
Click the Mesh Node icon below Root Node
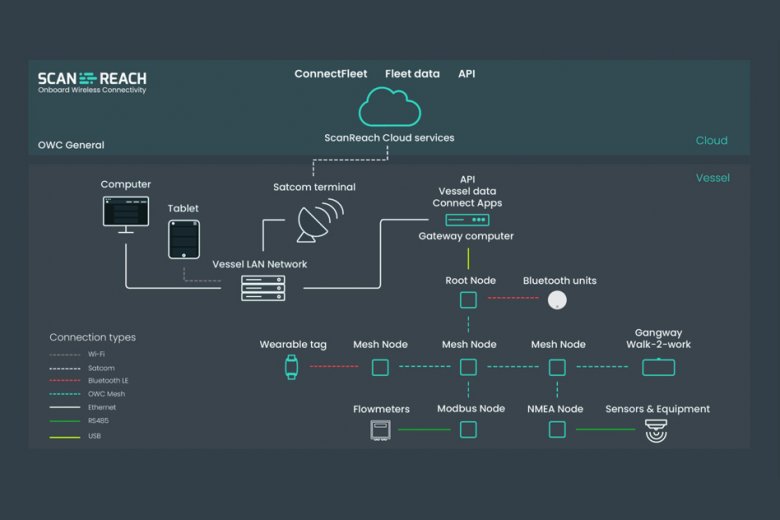coord(468,367)
